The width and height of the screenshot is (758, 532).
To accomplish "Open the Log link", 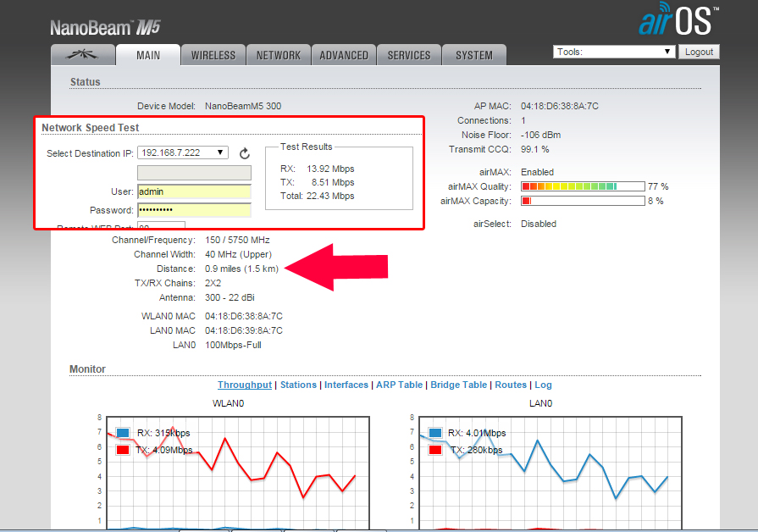I will (543, 385).
